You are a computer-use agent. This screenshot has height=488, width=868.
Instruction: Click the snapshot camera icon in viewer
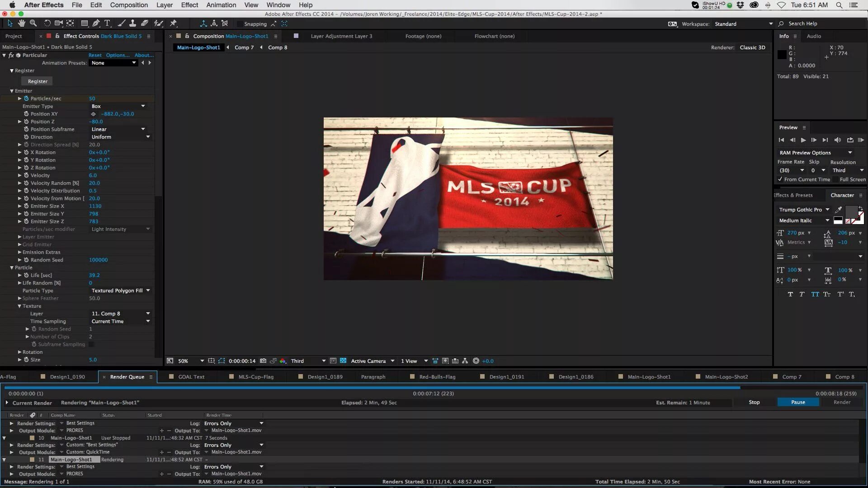[x=263, y=361]
